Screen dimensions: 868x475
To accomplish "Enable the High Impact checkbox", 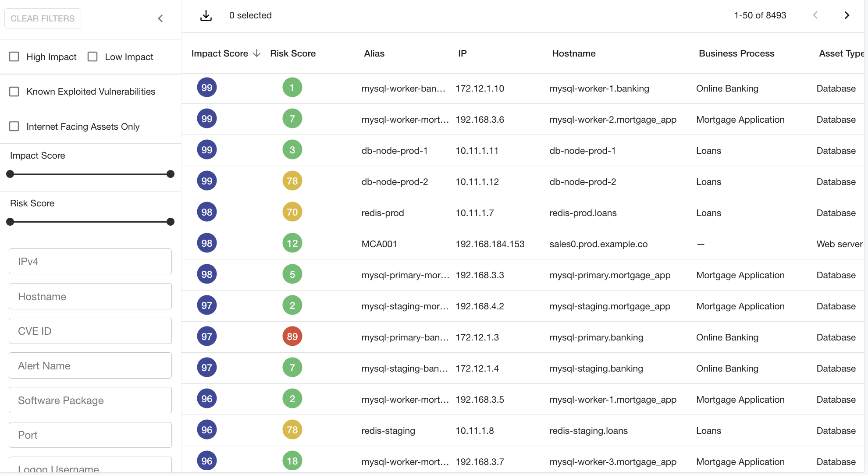I will pyautogui.click(x=14, y=57).
